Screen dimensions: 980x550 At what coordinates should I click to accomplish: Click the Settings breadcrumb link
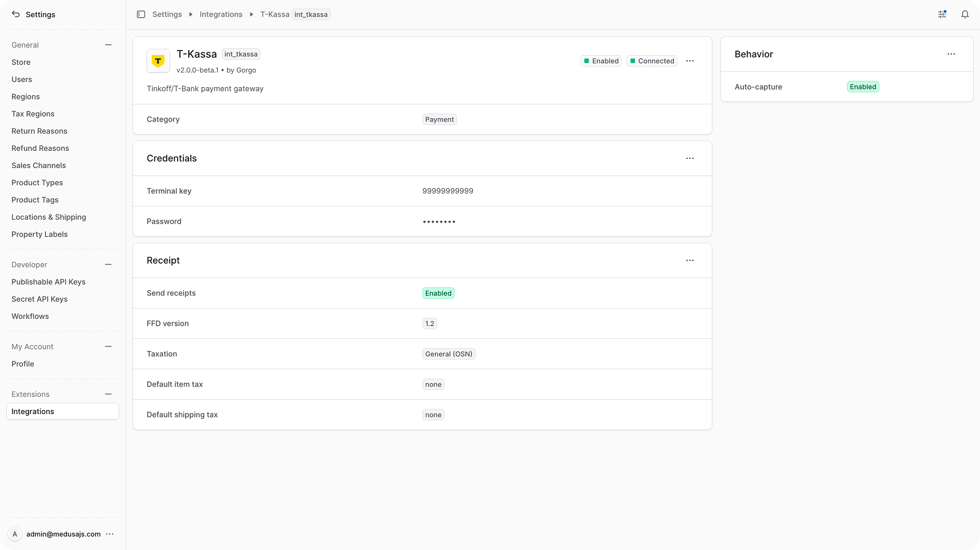coord(167,14)
